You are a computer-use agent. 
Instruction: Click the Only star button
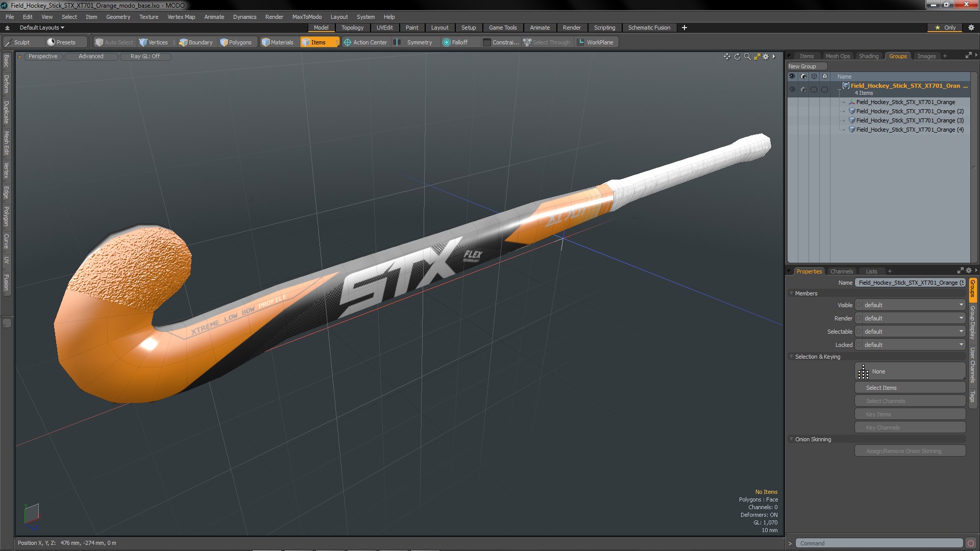click(x=945, y=28)
